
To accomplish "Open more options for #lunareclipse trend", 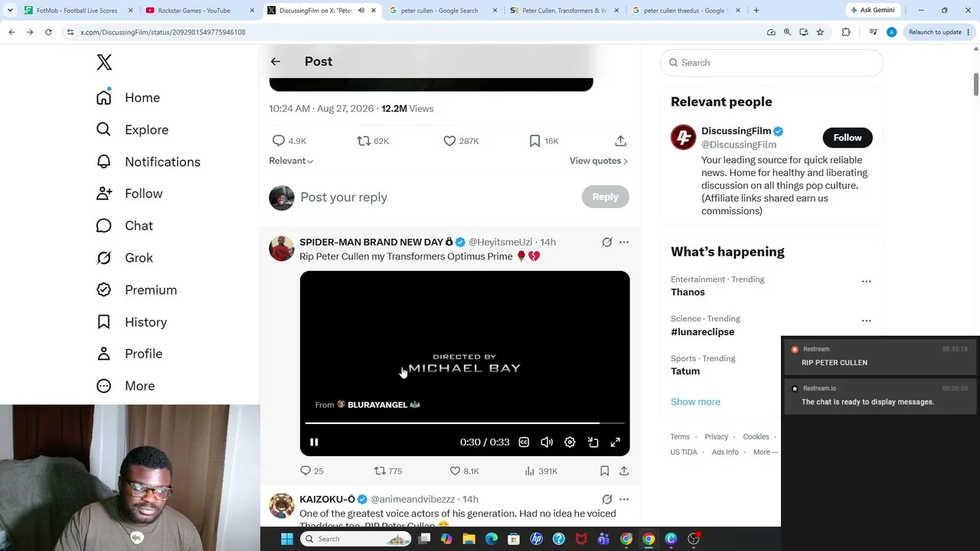I will click(x=867, y=321).
